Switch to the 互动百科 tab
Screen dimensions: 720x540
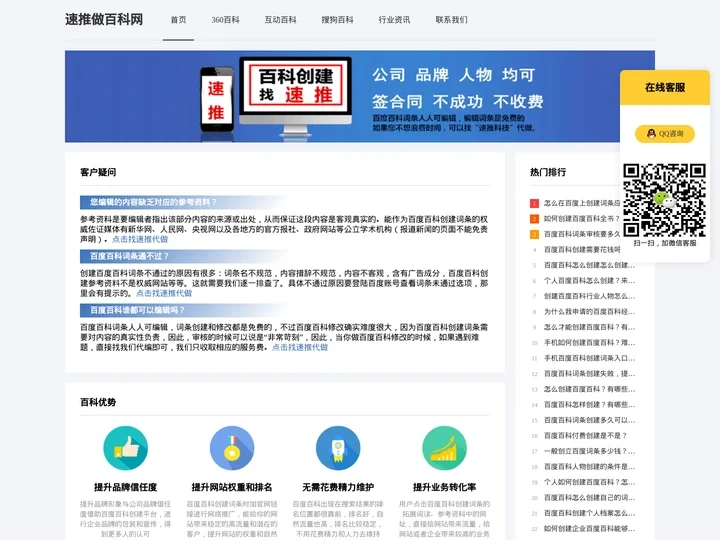pyautogui.click(x=280, y=20)
